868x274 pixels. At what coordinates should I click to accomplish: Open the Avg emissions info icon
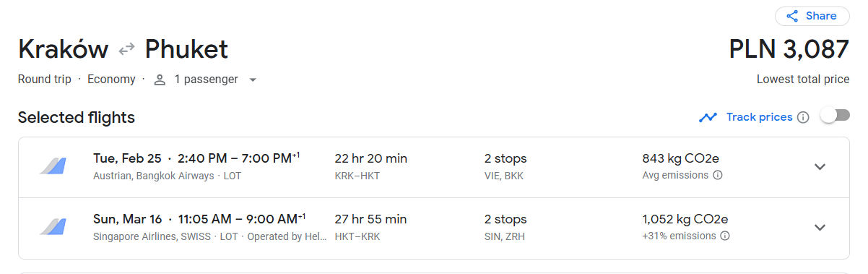point(718,175)
